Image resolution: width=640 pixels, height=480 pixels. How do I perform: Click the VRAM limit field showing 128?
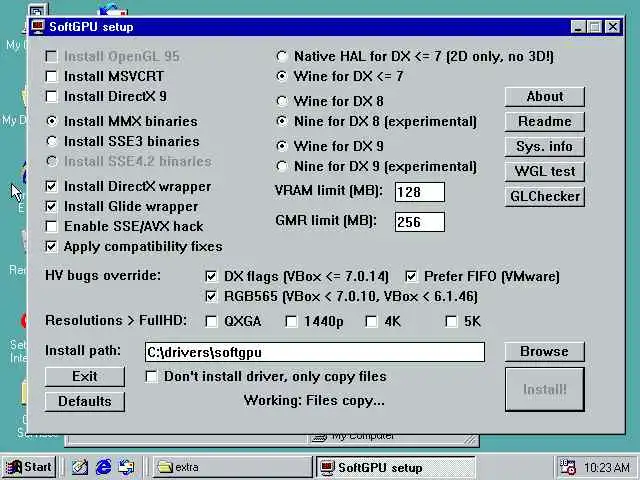pos(420,192)
